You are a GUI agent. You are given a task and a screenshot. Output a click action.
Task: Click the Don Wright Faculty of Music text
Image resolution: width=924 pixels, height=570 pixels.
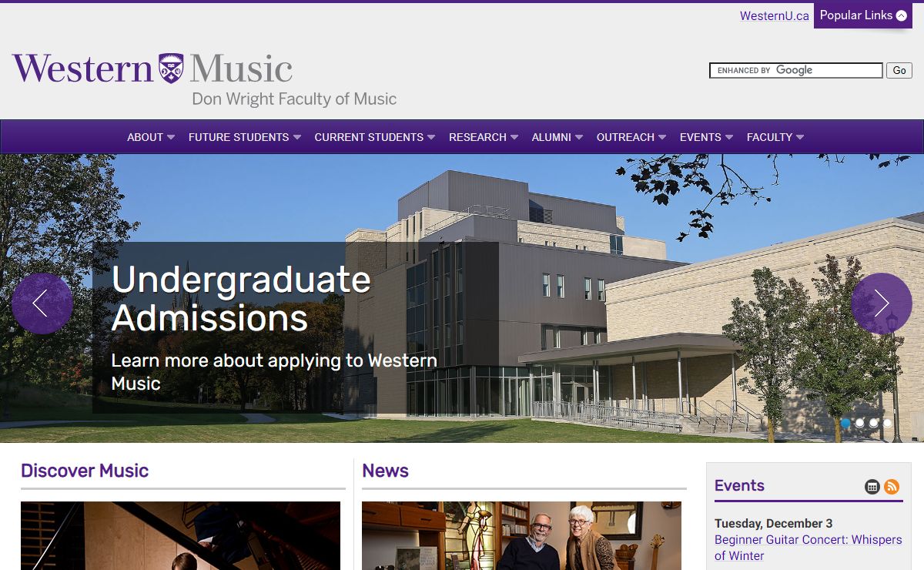pyautogui.click(x=294, y=99)
